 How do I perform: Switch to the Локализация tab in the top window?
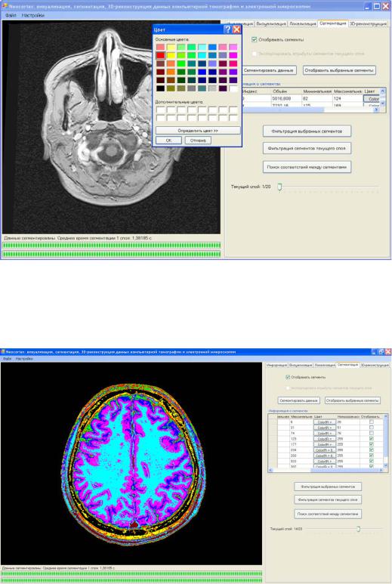coord(303,23)
